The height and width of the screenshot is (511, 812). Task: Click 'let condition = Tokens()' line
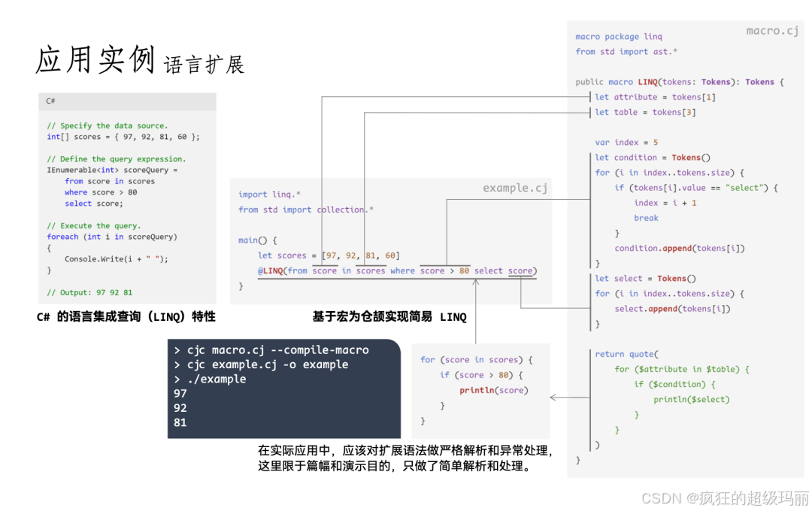[x=653, y=157]
